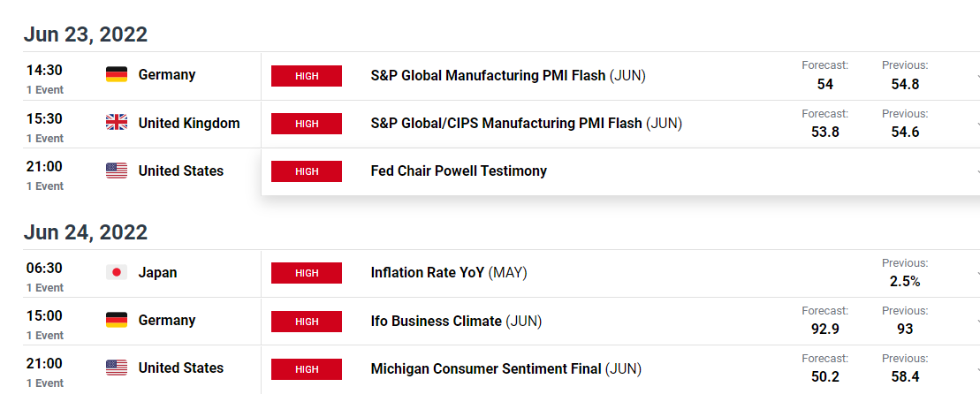The height and width of the screenshot is (417, 980).
Task: Click the United Kingdom flag icon
Action: click(x=117, y=123)
